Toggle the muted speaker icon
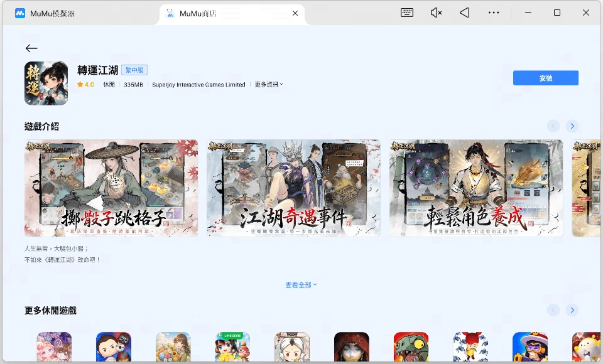The height and width of the screenshot is (364, 603). point(436,13)
